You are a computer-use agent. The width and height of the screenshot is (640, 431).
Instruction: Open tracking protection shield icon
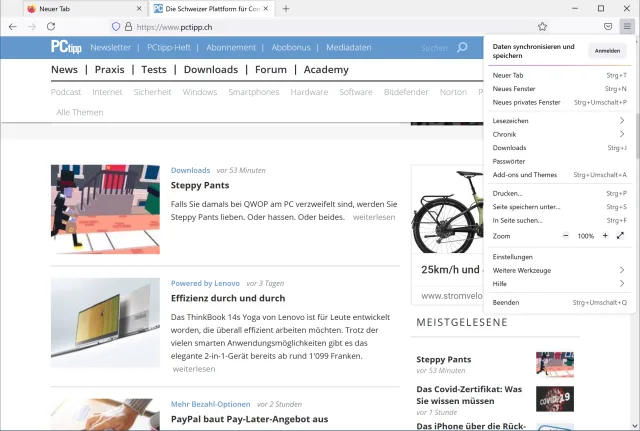coord(116,27)
